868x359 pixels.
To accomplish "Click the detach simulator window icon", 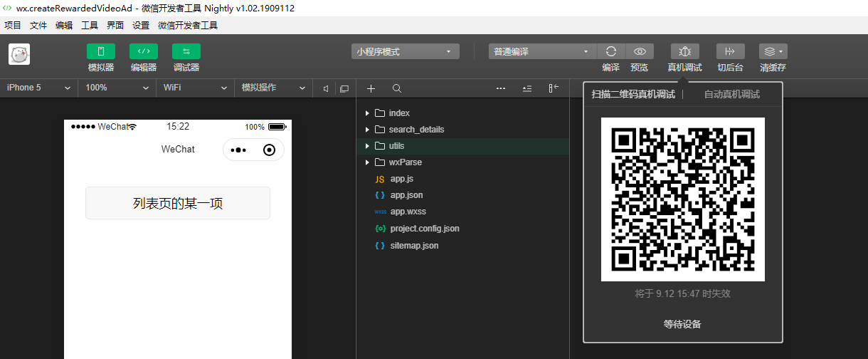I will [x=344, y=88].
